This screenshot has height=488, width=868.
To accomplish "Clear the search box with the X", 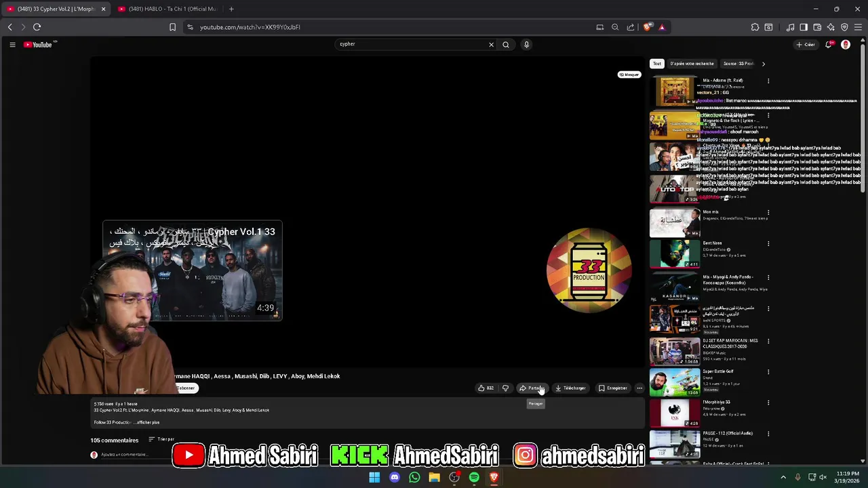I will tap(491, 45).
